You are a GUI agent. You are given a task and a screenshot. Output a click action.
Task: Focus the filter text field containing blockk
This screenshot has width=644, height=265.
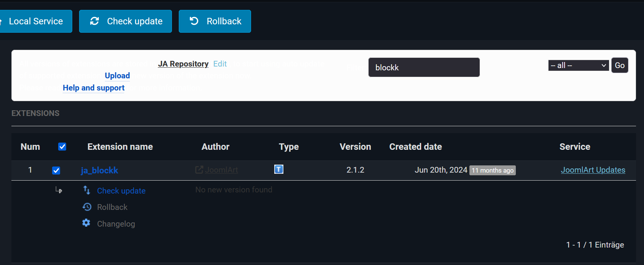click(424, 67)
